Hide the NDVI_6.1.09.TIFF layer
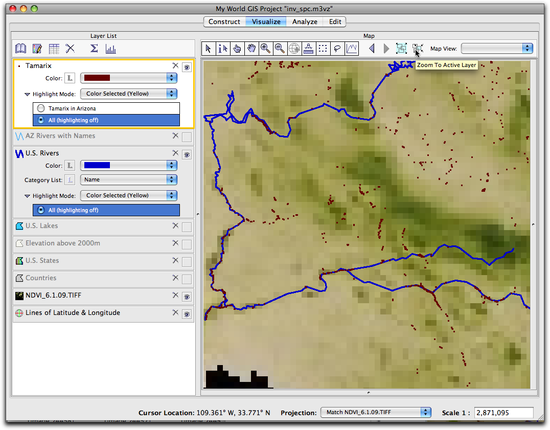The height and width of the screenshot is (430, 550). (187, 297)
